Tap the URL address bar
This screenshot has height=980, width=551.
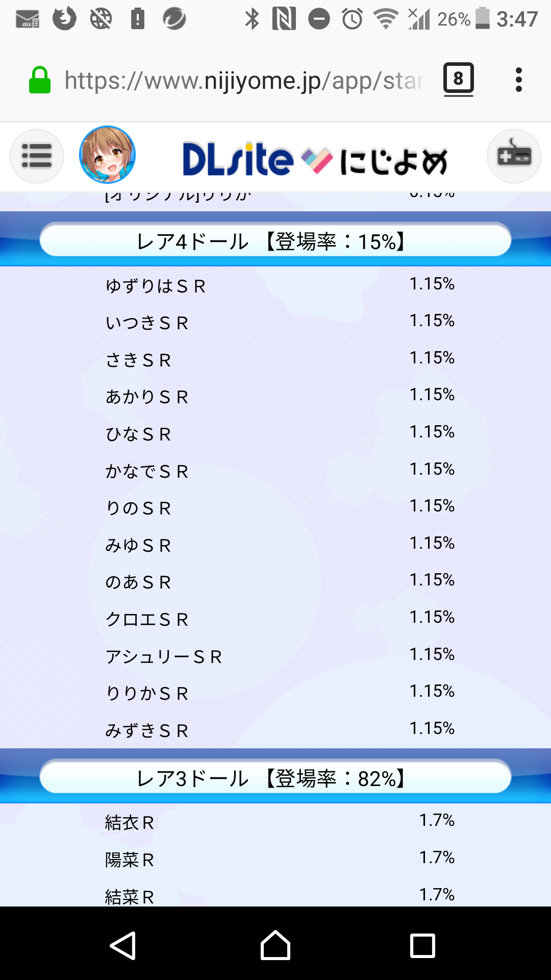(244, 81)
